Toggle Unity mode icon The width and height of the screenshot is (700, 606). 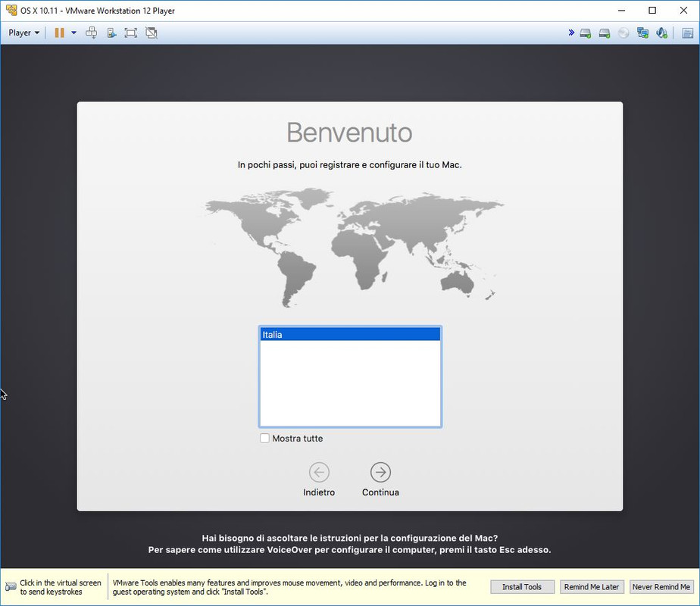click(152, 33)
